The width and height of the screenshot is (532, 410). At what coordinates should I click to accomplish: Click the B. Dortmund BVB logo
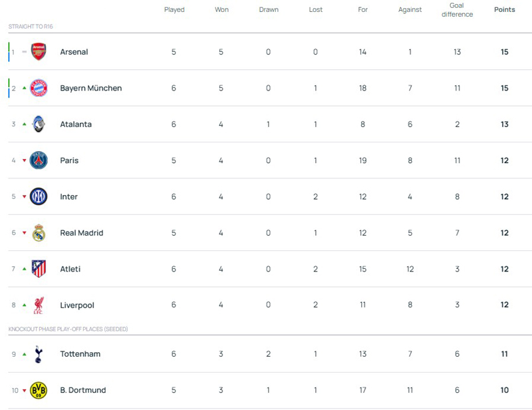pos(39,390)
